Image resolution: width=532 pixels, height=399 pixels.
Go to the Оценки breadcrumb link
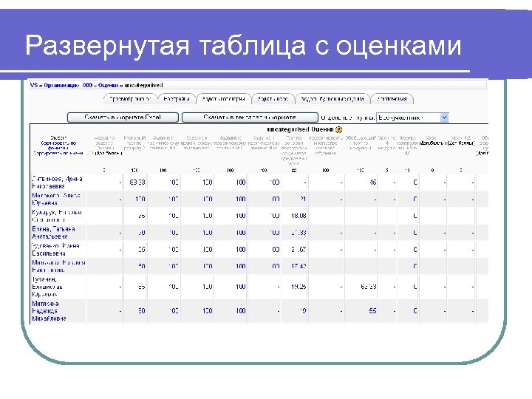coord(108,85)
